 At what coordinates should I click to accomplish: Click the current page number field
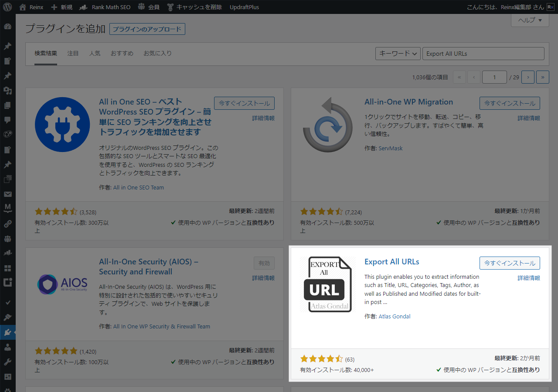(x=494, y=77)
